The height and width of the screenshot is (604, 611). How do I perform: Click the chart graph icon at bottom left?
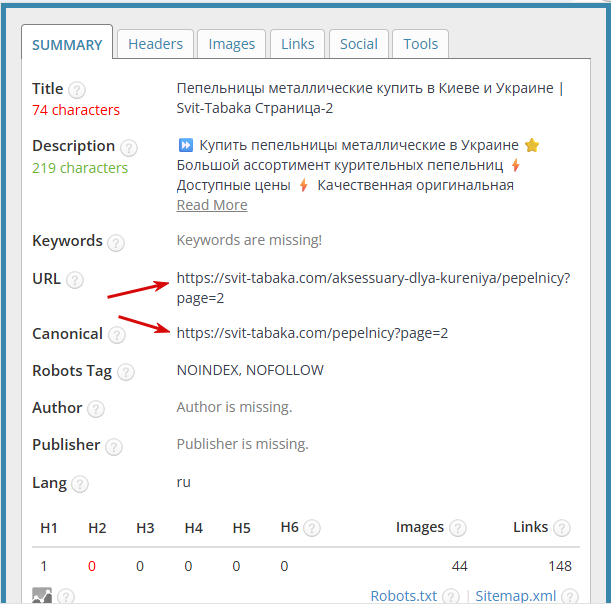click(x=42, y=595)
